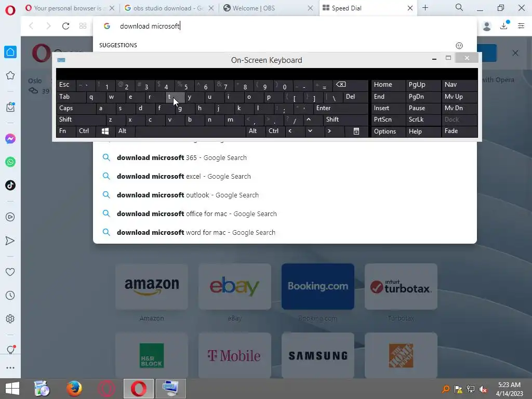Toggle Caps key on On-Screen Keyboard
532x399 pixels.
pos(76,108)
